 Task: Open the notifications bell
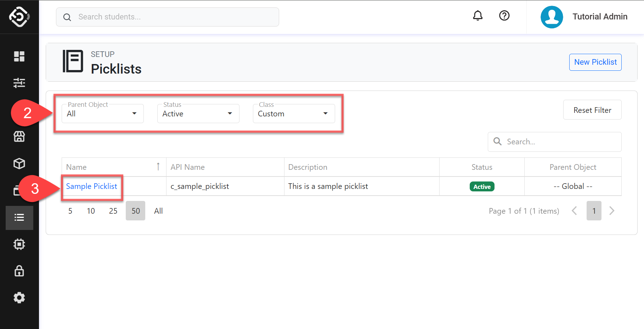478,16
